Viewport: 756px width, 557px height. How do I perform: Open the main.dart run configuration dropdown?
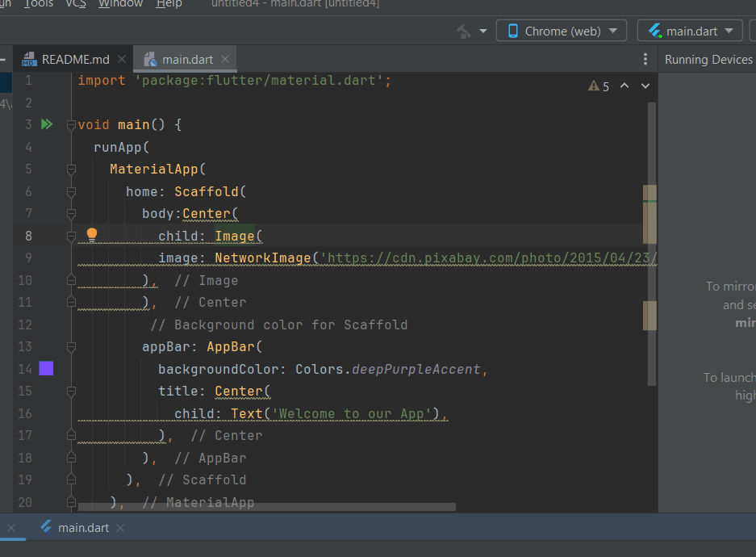pyautogui.click(x=690, y=31)
